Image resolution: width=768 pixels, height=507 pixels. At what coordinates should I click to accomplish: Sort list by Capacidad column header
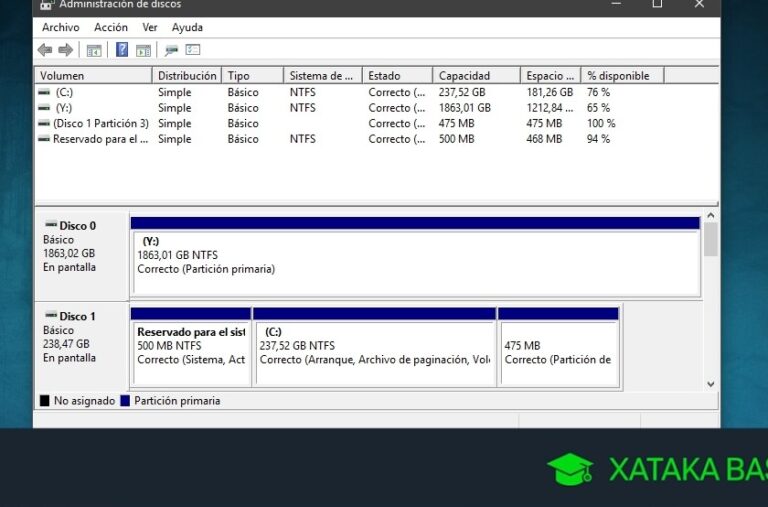point(476,76)
